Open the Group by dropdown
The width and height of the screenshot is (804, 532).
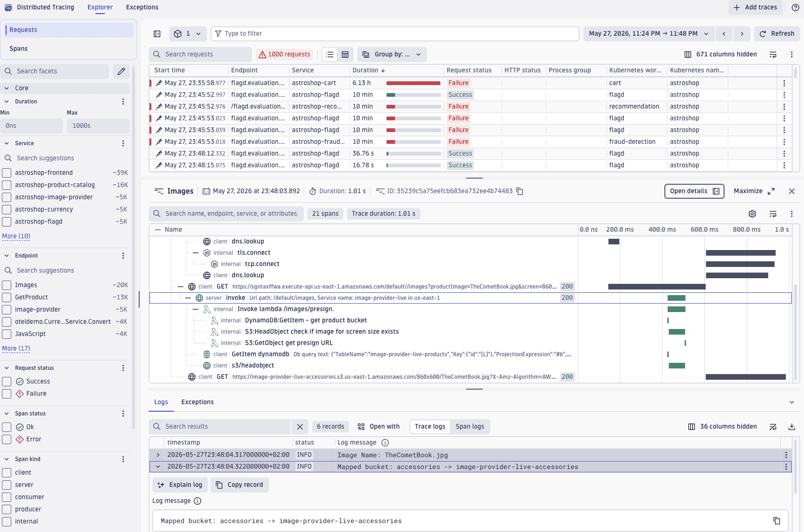pyautogui.click(x=392, y=55)
